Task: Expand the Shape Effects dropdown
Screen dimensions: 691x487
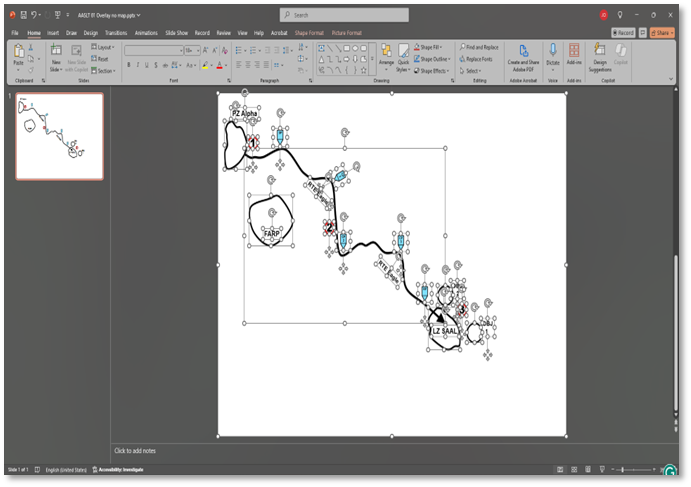Action: click(434, 71)
